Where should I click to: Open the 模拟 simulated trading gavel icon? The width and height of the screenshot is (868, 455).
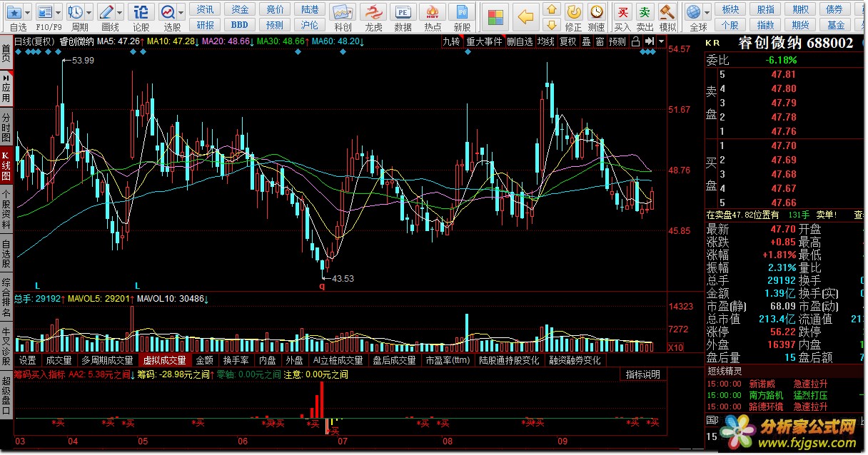(667, 12)
